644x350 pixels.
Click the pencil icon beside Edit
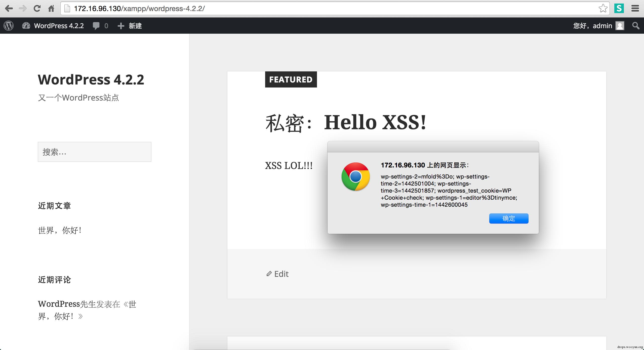[x=269, y=274]
